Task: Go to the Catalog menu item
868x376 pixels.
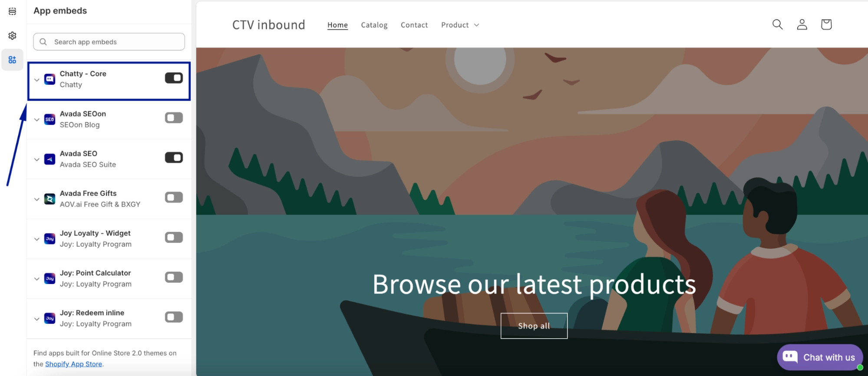Action: click(374, 25)
